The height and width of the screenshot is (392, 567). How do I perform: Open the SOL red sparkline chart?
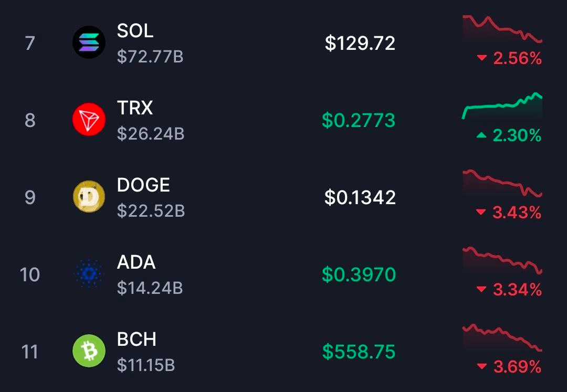[x=502, y=29]
